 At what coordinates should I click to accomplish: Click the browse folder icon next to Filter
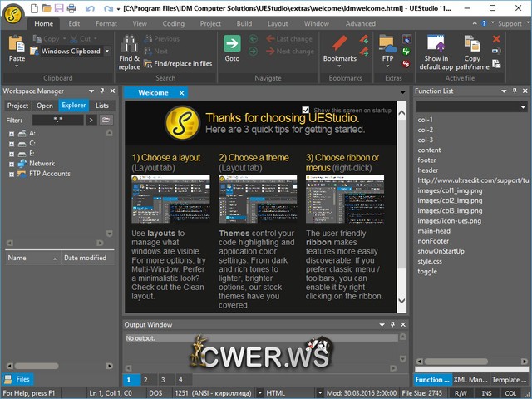(106, 120)
